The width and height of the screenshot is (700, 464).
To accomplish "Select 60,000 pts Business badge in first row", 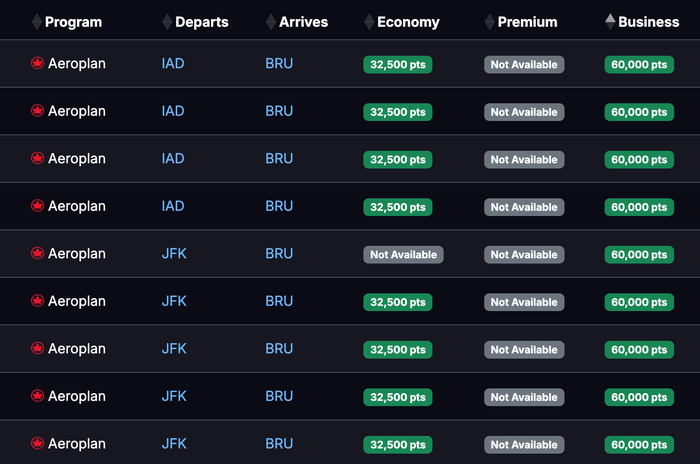I will click(639, 64).
